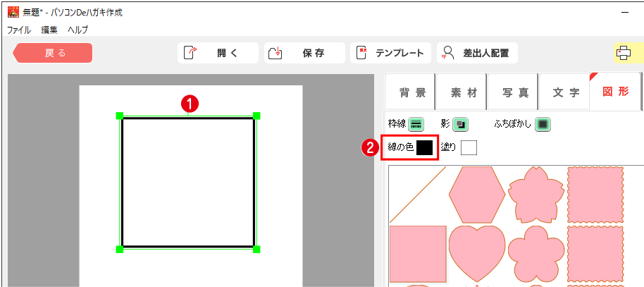Pick the five-petal flower shape
Image resolution: width=644 pixels, height=287 pixels.
[536, 254]
